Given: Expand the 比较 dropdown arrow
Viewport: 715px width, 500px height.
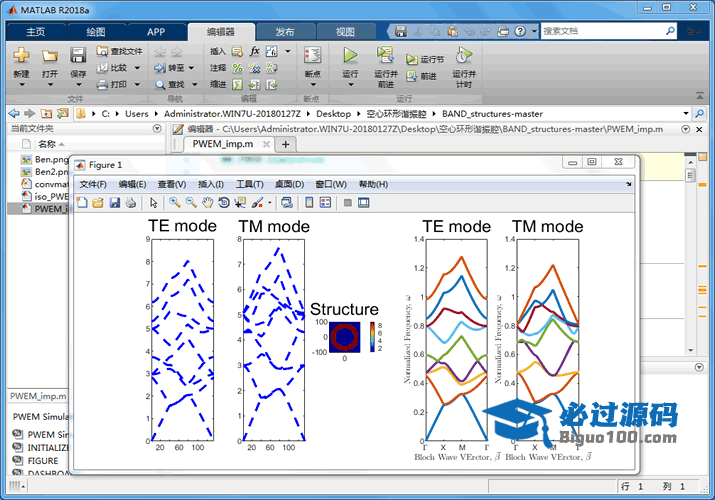Looking at the screenshot, I should click(x=137, y=68).
